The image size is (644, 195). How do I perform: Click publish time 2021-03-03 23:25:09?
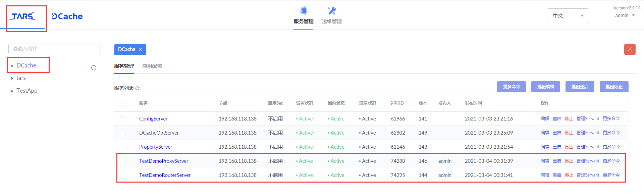pos(489,133)
